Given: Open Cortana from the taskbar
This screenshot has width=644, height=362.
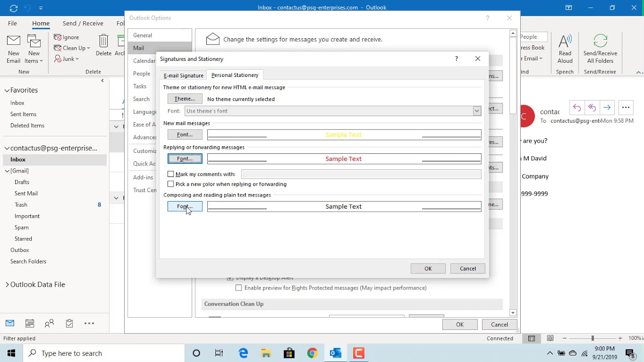Looking at the screenshot, I should pyautogui.click(x=196, y=353).
